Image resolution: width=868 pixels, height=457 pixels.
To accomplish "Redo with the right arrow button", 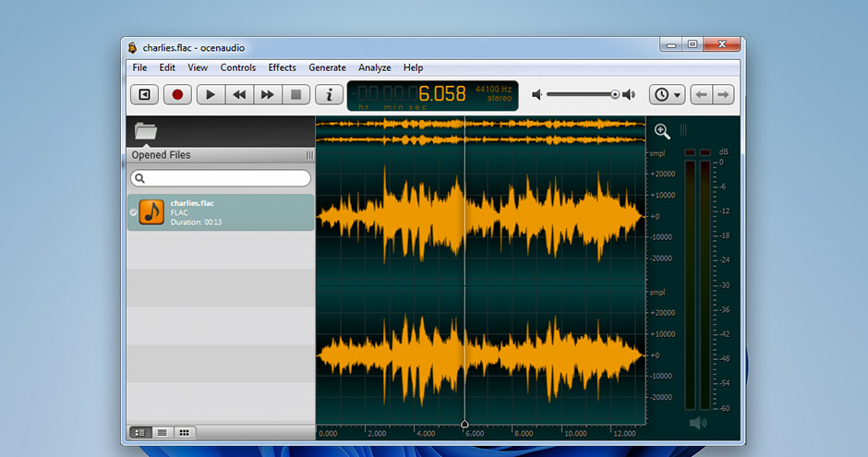I will 723,94.
